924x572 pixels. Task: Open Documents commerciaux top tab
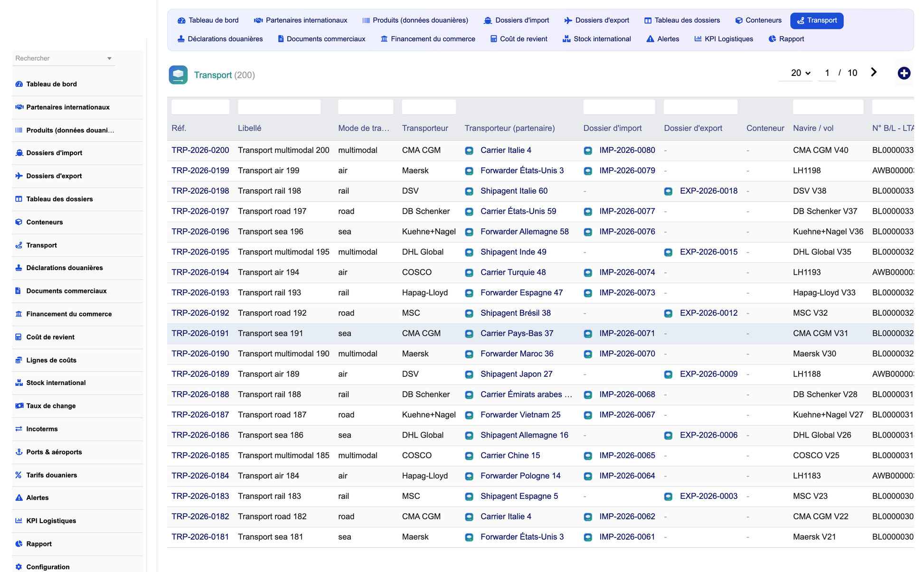pyautogui.click(x=321, y=39)
